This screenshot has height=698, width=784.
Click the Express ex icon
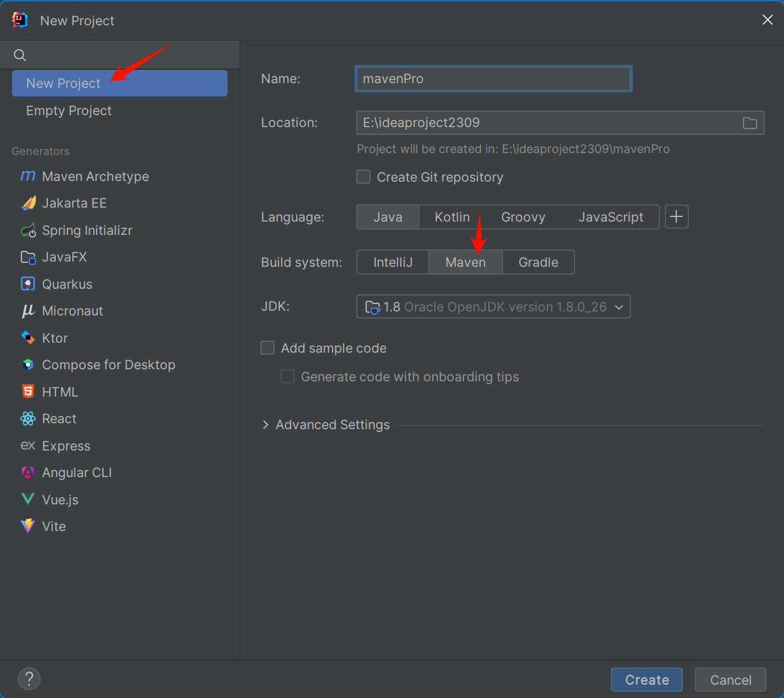coord(28,445)
